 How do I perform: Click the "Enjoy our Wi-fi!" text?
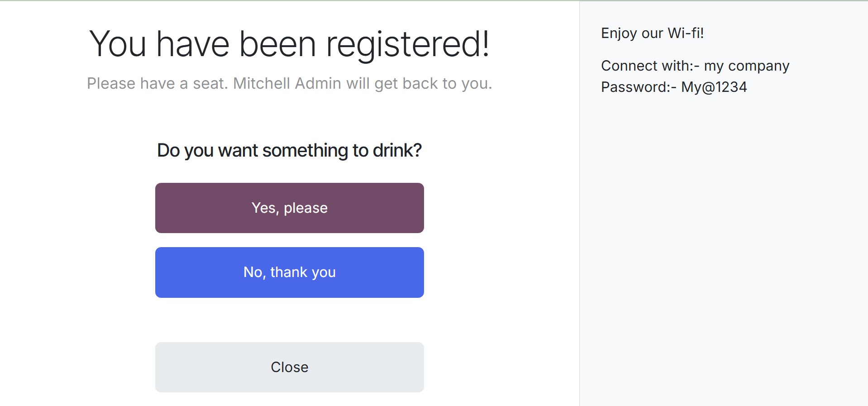[x=652, y=33]
